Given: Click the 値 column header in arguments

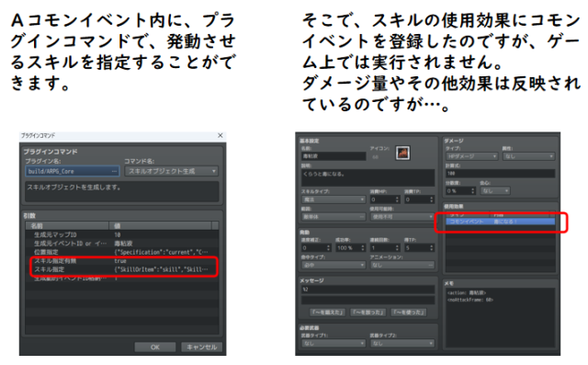Looking at the screenshot, I should point(161,226).
